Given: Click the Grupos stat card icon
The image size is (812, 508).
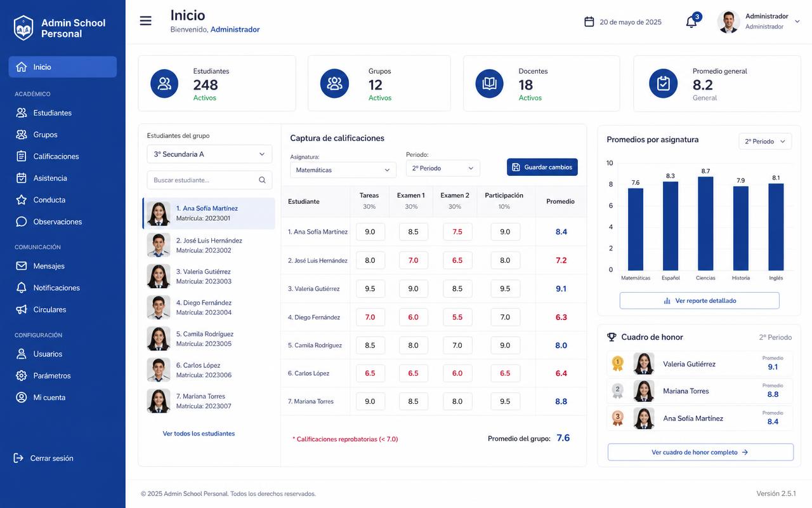Looking at the screenshot, I should (334, 84).
